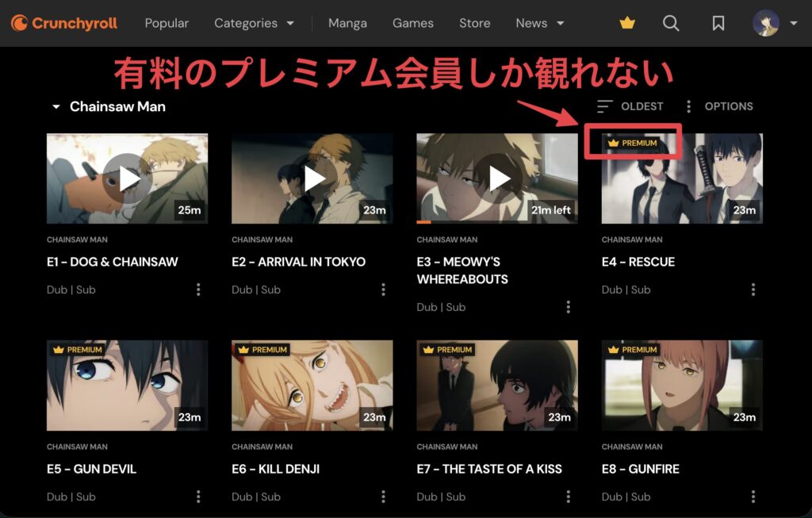Open episode E7 THE TASTE OF A KISS
The height and width of the screenshot is (518, 812).
pos(489,469)
